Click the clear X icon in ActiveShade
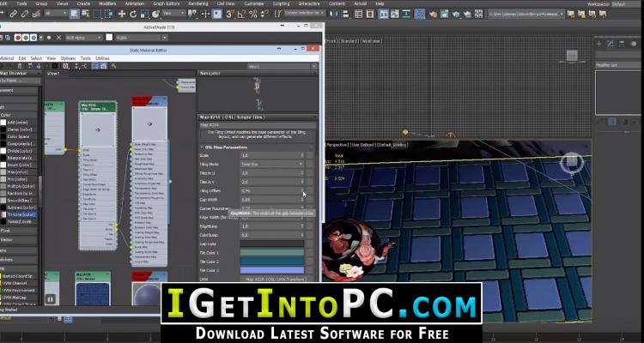The height and width of the screenshot is (343, 644). coord(58,38)
